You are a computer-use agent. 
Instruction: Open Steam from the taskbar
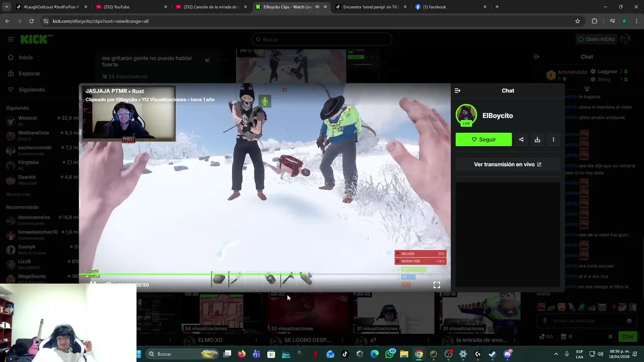(492, 354)
